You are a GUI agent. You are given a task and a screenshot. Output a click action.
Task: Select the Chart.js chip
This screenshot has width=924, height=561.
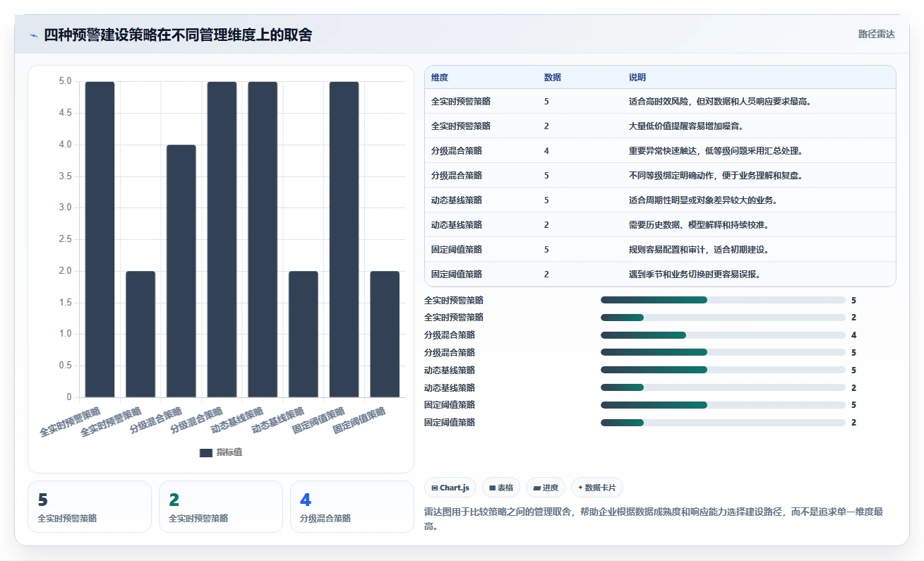[450, 488]
